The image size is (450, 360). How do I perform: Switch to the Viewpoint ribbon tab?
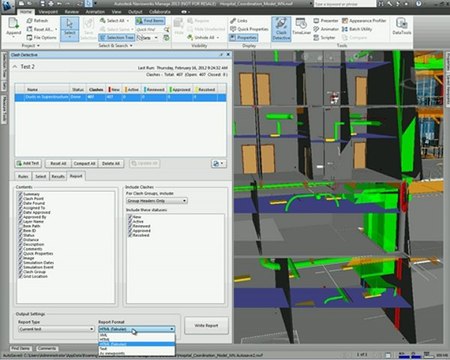click(48, 12)
